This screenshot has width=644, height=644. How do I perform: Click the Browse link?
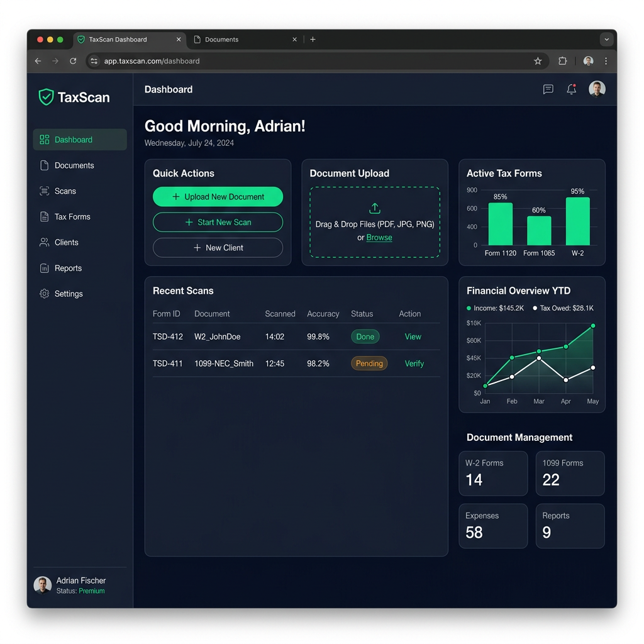tap(379, 237)
